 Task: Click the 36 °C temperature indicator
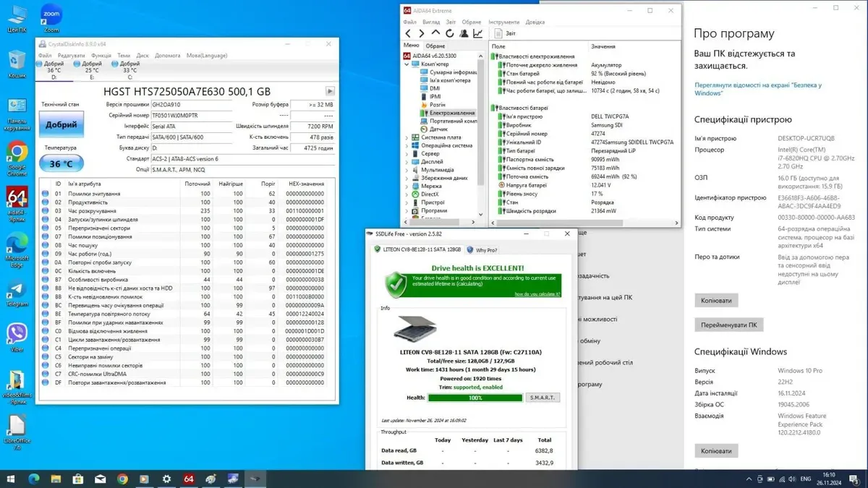pyautogui.click(x=61, y=164)
